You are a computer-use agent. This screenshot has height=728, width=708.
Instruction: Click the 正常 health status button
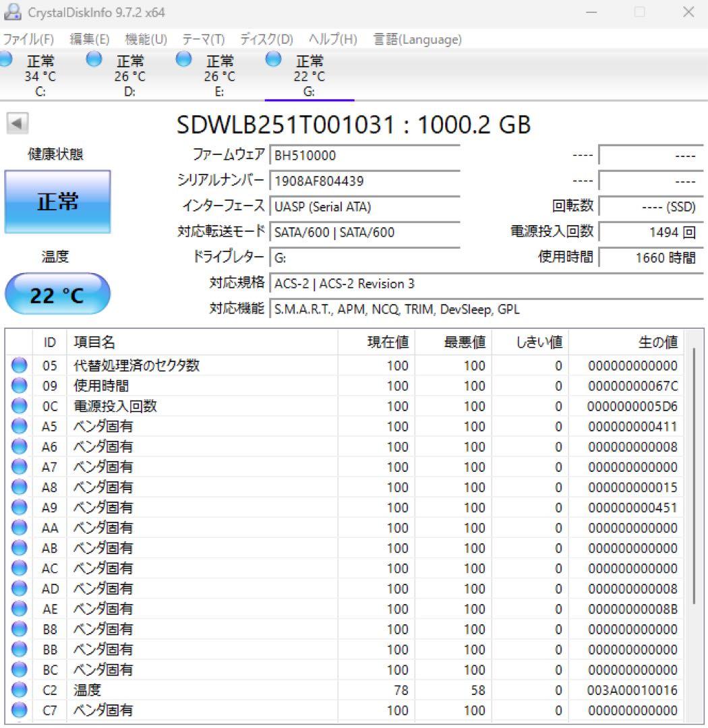pos(57,200)
